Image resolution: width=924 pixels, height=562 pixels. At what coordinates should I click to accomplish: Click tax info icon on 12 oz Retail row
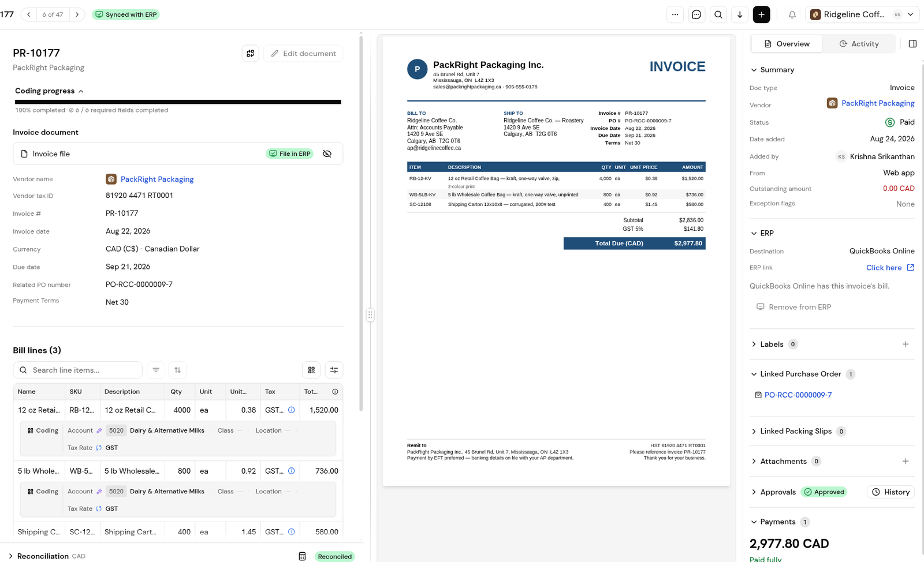click(x=292, y=410)
